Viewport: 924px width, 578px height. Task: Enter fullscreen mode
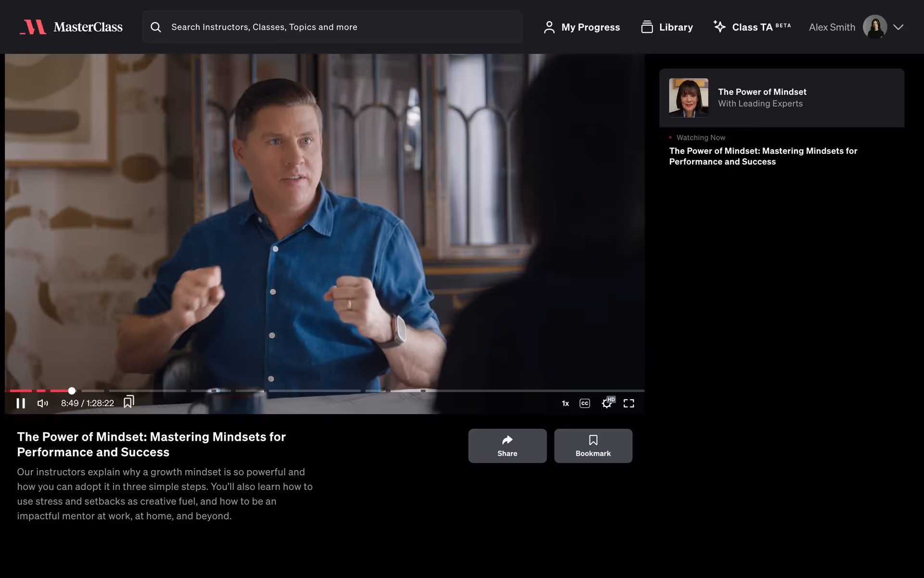click(629, 403)
